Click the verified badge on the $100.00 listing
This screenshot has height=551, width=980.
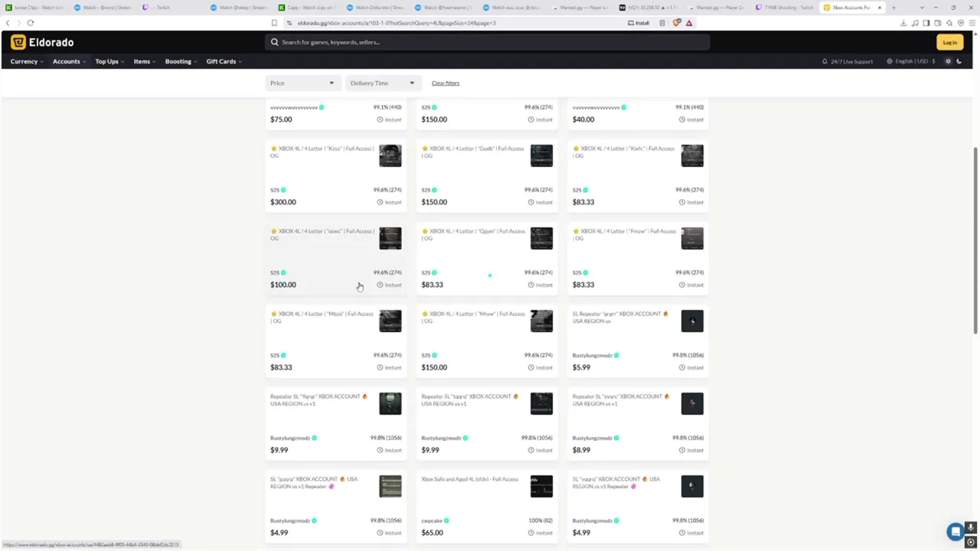pyautogui.click(x=283, y=272)
